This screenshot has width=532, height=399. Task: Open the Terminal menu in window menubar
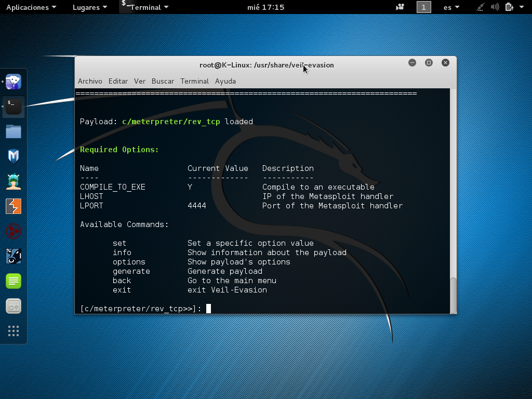(x=194, y=81)
